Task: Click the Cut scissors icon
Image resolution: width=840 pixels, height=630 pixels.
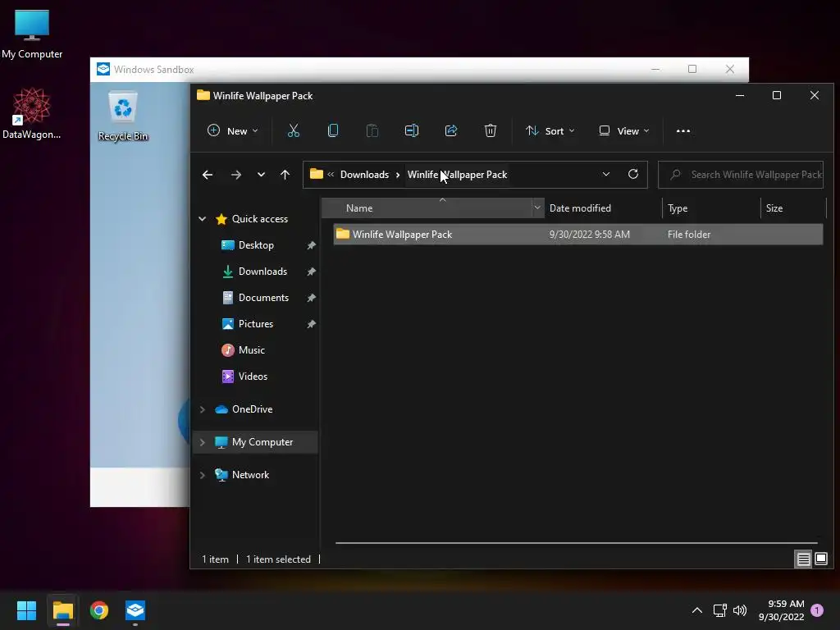Action: tap(294, 130)
